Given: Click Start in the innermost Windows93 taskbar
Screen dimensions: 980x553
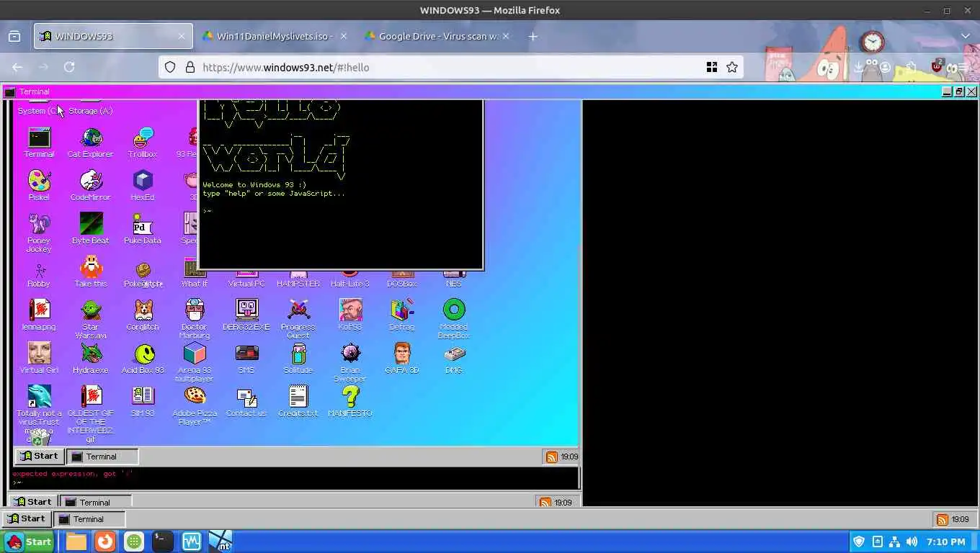Looking at the screenshot, I should (39, 456).
